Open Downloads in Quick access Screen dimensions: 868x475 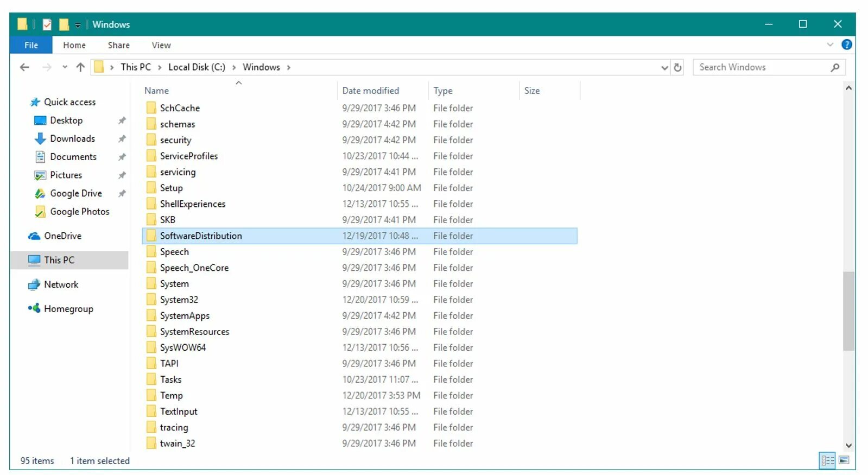[x=72, y=139]
